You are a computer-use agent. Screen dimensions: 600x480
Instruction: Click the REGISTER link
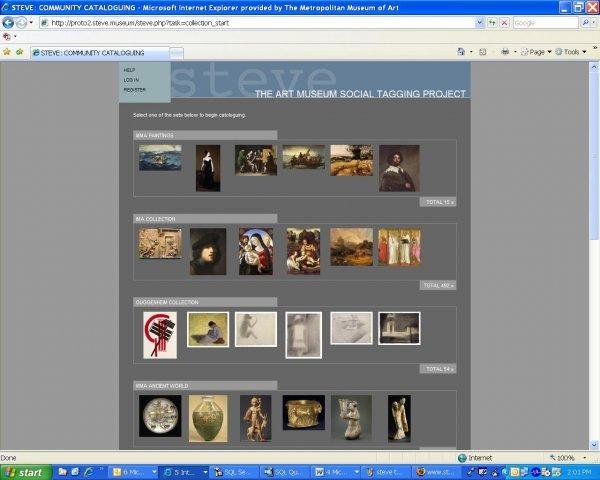click(134, 90)
